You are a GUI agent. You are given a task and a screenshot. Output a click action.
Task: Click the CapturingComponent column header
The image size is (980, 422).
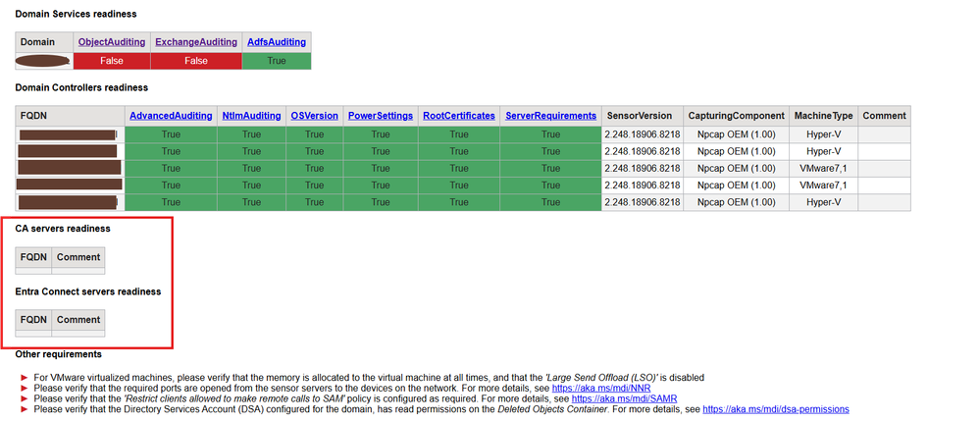737,116
